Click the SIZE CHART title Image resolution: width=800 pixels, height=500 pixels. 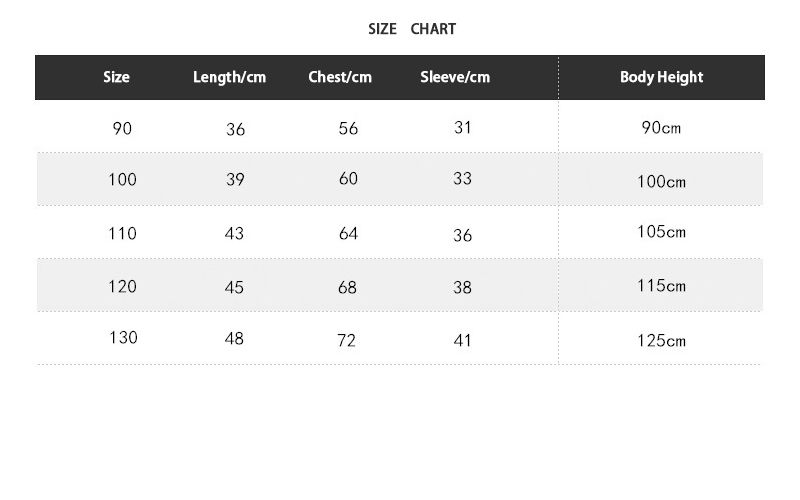point(412,29)
